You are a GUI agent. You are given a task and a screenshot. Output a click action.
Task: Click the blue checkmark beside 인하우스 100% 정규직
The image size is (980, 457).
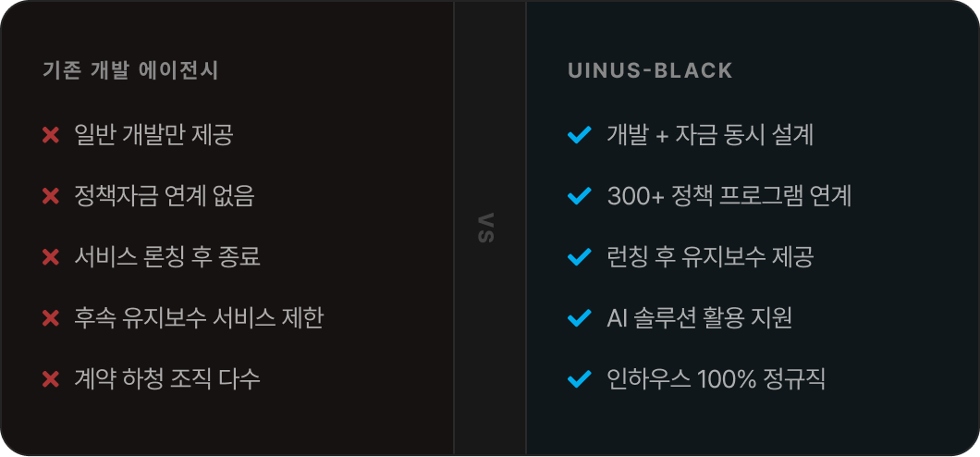point(579,379)
